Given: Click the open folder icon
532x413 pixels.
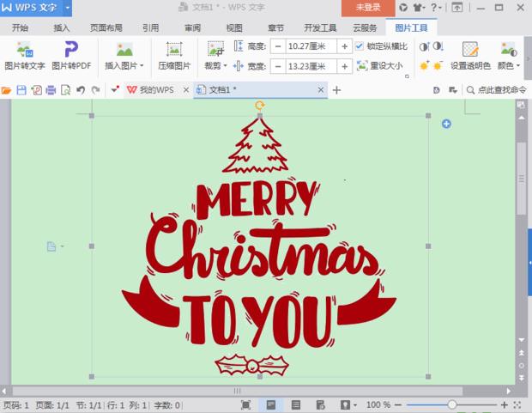Looking at the screenshot, I should pyautogui.click(x=6, y=90).
